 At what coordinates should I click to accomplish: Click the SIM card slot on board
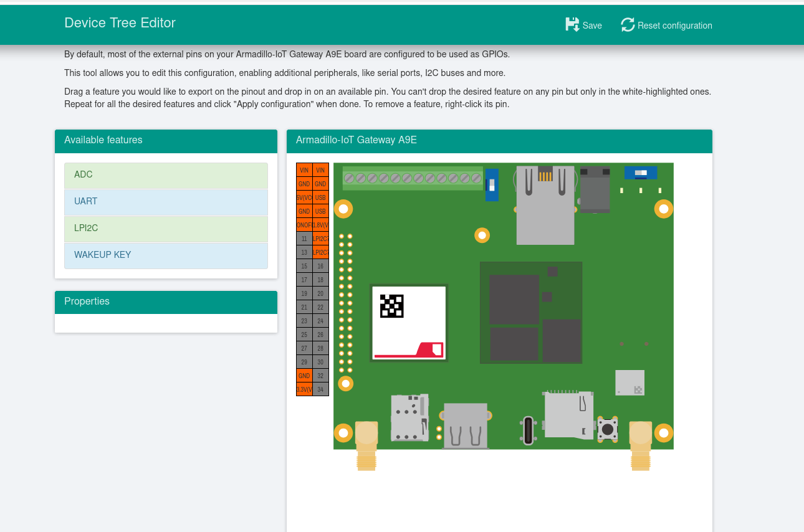408,417
